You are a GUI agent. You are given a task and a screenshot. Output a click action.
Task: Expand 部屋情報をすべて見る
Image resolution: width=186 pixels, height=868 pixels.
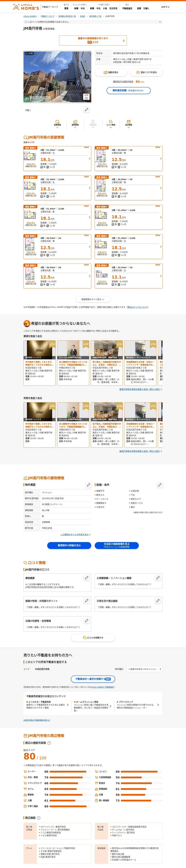pyautogui.click(x=93, y=299)
